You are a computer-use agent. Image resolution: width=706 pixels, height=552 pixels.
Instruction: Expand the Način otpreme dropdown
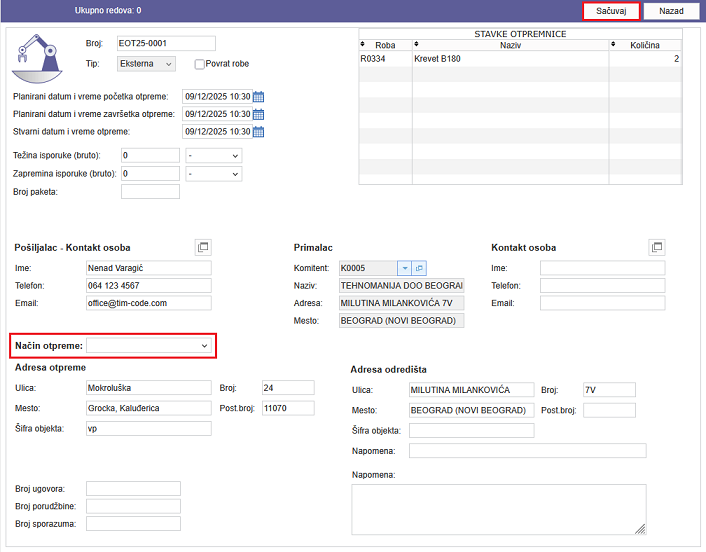(x=149, y=345)
